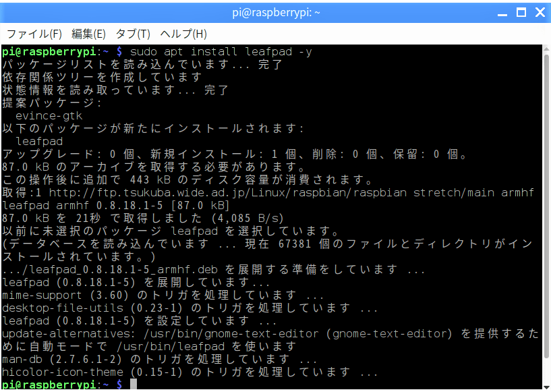Maximize the terminal window
Screen dimensions: 551x392
pos(521,13)
